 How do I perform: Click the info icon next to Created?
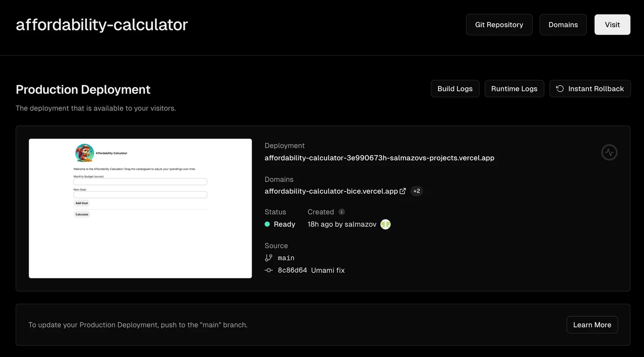[341, 212]
